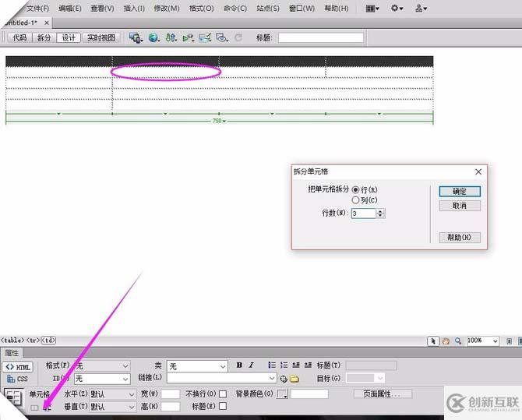Open the 文件(F) menu
522x420 pixels.
pyautogui.click(x=37, y=9)
